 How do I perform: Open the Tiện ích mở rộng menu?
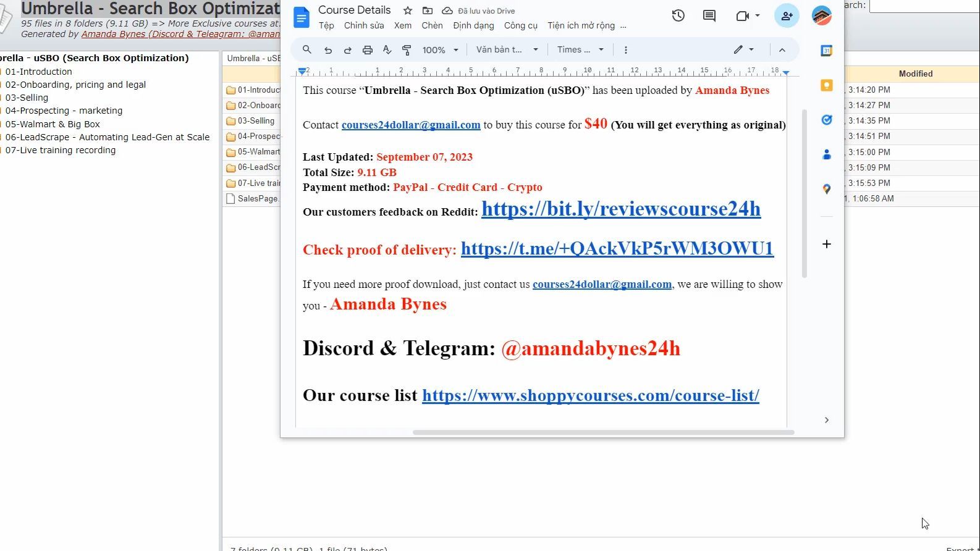point(581,25)
